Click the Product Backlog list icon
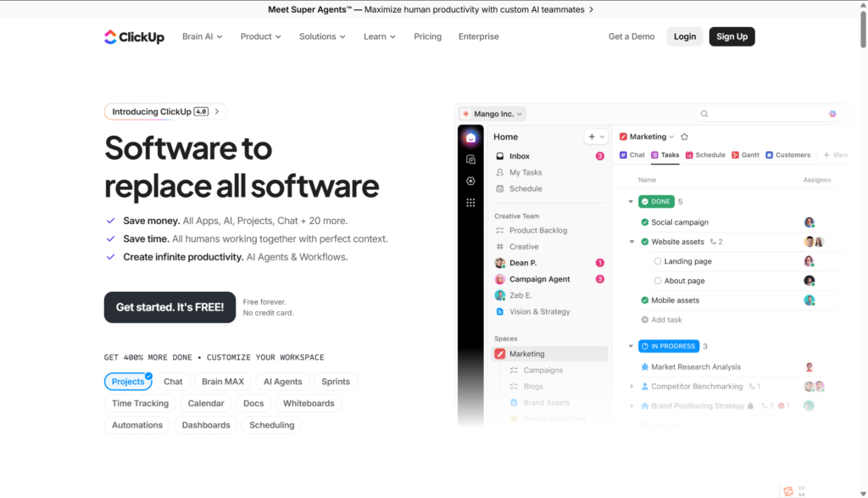This screenshot has width=868, height=498. pyautogui.click(x=500, y=231)
